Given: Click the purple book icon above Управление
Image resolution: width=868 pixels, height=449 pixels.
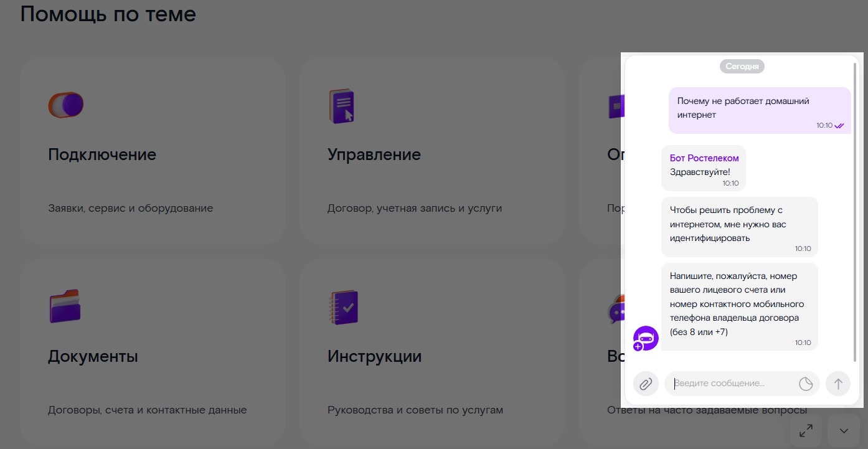Looking at the screenshot, I should pyautogui.click(x=341, y=106).
